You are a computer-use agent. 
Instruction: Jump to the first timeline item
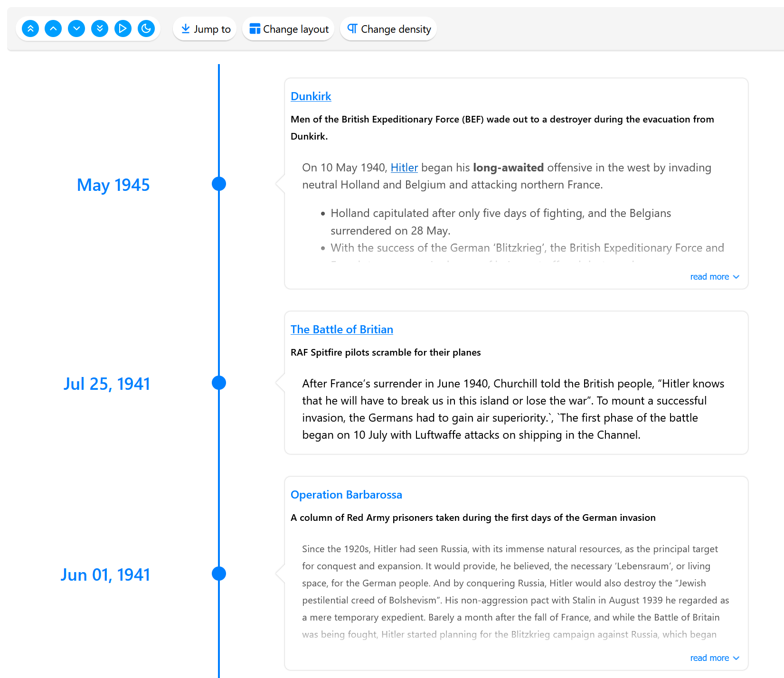click(x=30, y=29)
